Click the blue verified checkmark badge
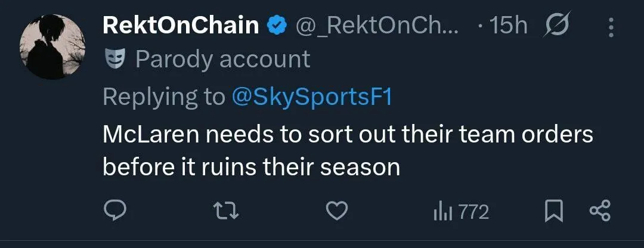The height and width of the screenshot is (248, 644). [x=277, y=26]
